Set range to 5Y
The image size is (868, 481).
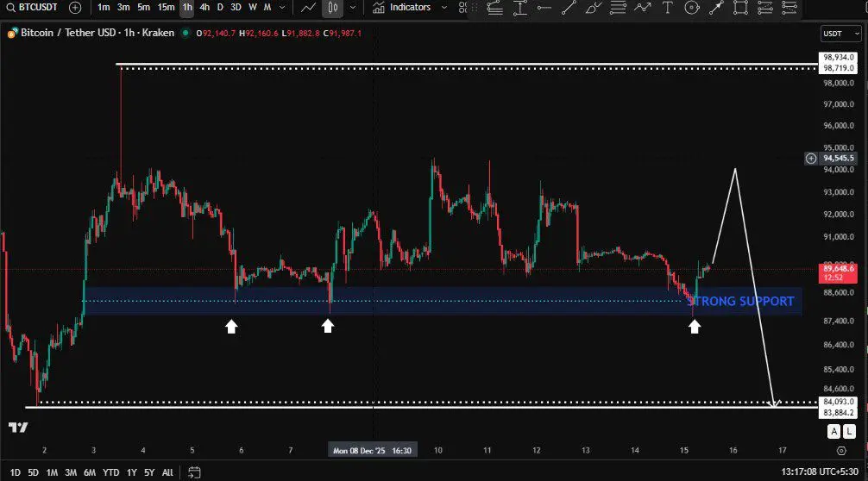[149, 472]
